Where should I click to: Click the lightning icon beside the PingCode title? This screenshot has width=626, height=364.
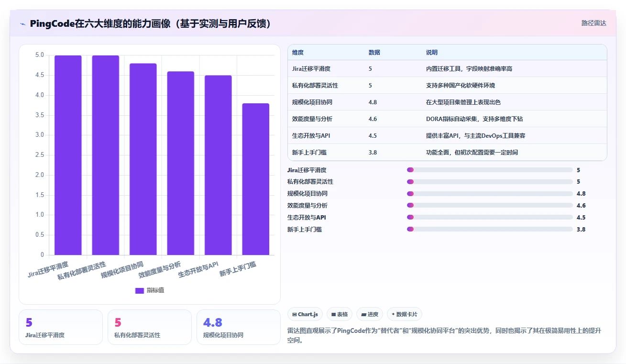coord(23,23)
